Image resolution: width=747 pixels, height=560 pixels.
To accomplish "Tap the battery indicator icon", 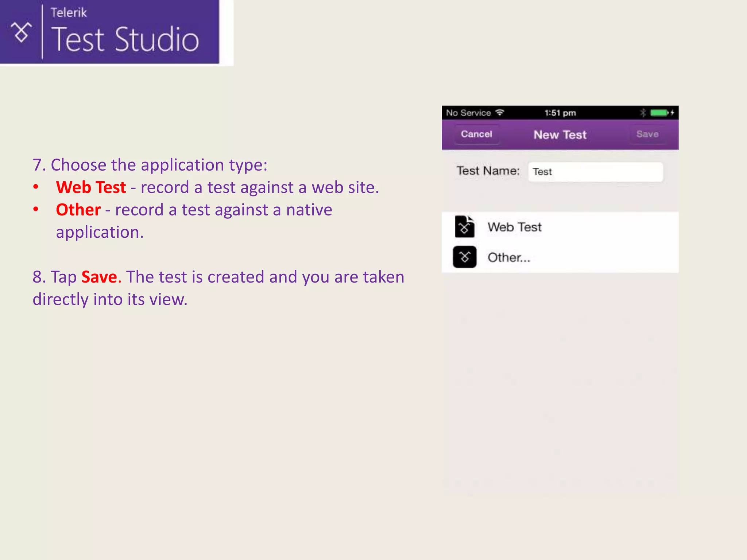I will pos(659,113).
